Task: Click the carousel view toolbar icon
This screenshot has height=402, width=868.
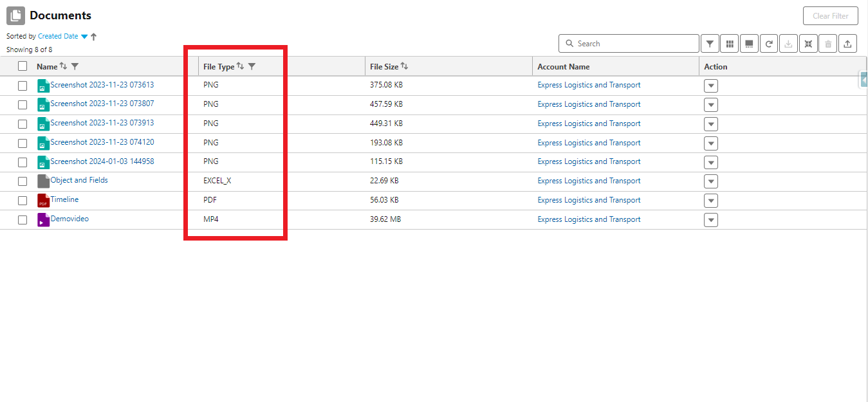Action: (x=749, y=44)
